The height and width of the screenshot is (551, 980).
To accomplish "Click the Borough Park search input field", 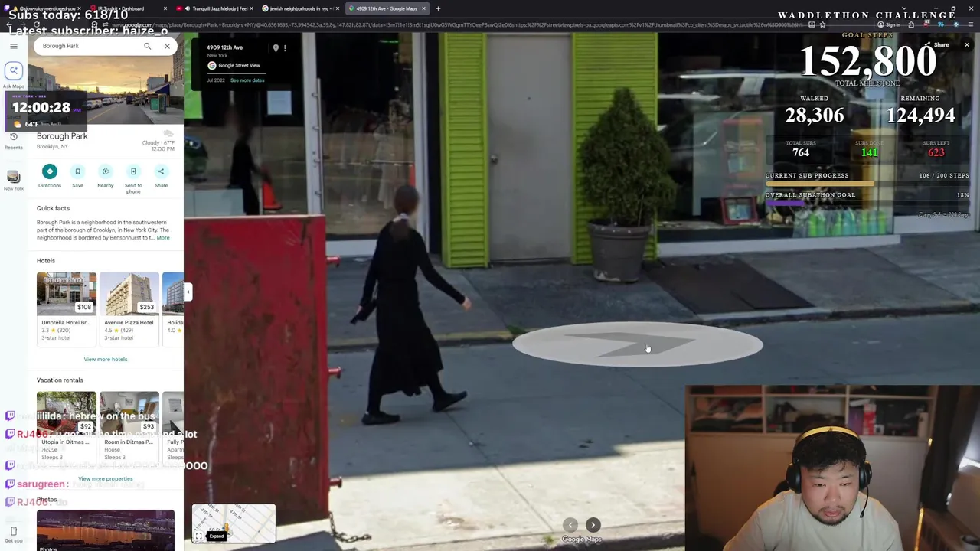I will tap(88, 46).
